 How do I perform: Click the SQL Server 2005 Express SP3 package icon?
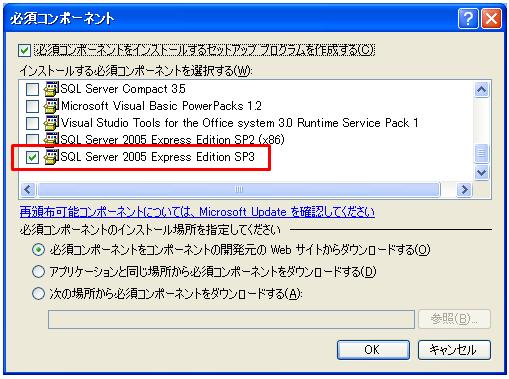click(51, 157)
